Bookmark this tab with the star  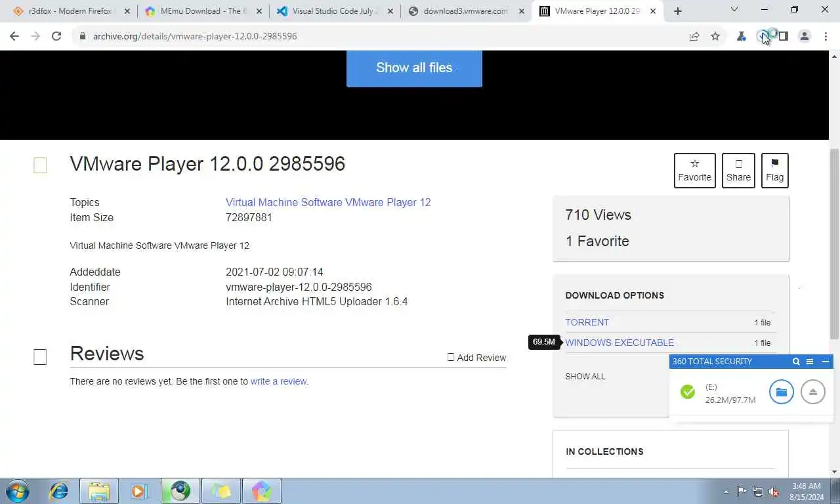pos(715,36)
